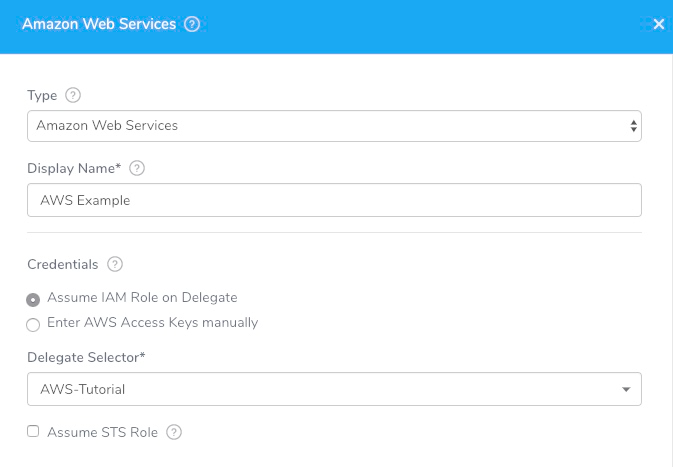Select Assume IAM Role on Delegate radio

click(x=33, y=300)
